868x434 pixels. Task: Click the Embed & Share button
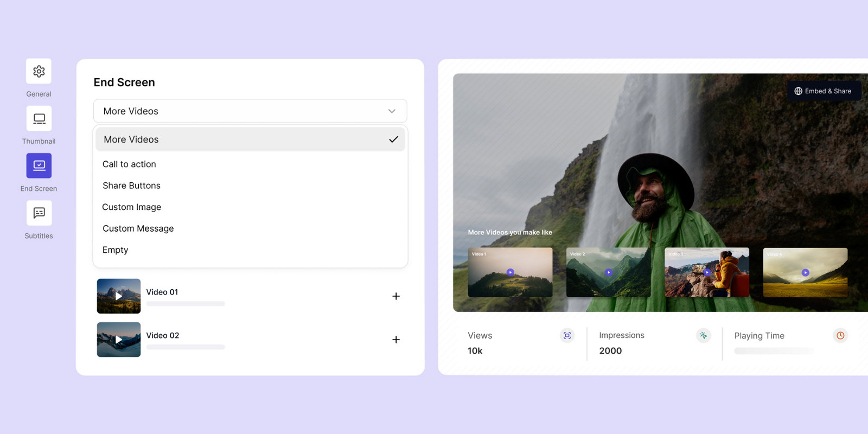click(x=823, y=91)
